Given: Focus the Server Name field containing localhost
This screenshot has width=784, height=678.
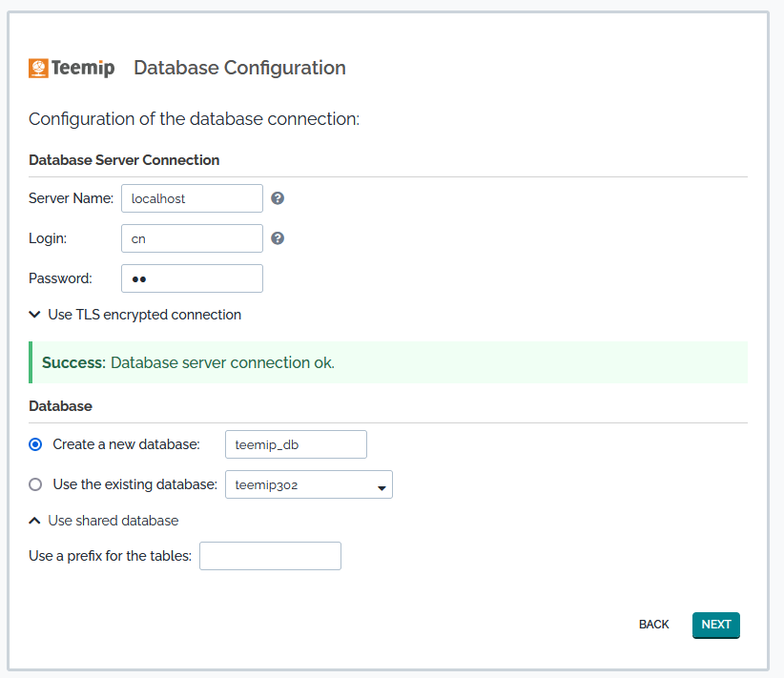Looking at the screenshot, I should [192, 198].
